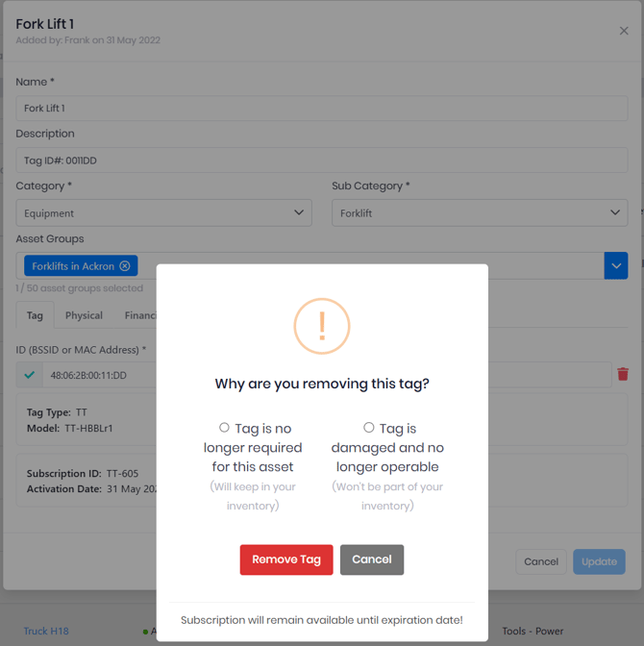Select 'Tag is no longer required' radio option
The height and width of the screenshot is (646, 644).
point(224,428)
